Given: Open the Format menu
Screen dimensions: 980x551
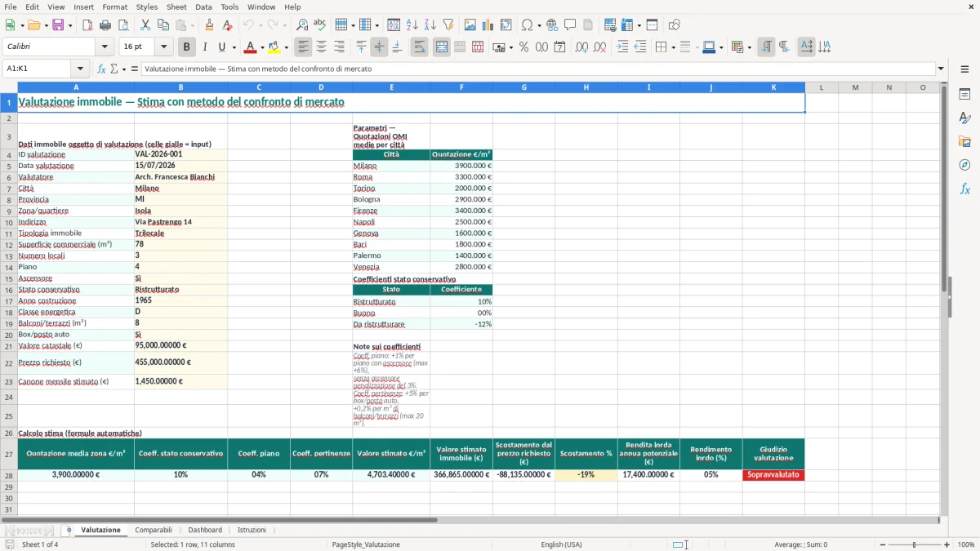Looking at the screenshot, I should click(114, 7).
